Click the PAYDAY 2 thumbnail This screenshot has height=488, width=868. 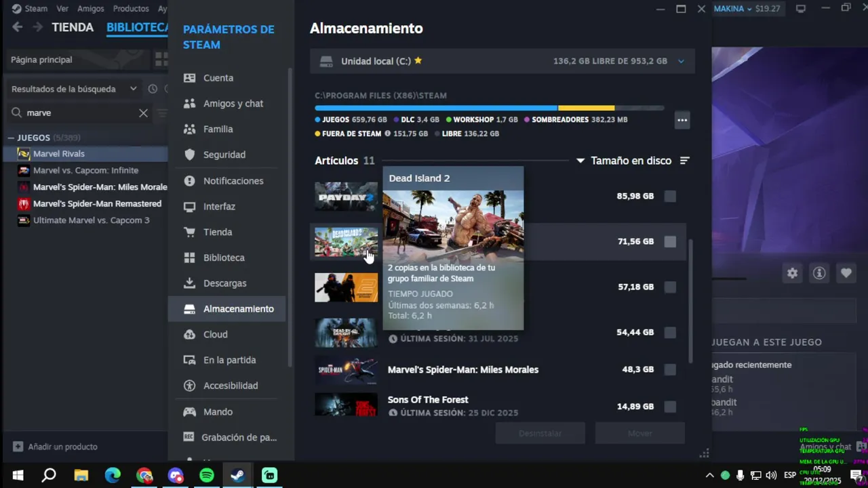tap(346, 197)
